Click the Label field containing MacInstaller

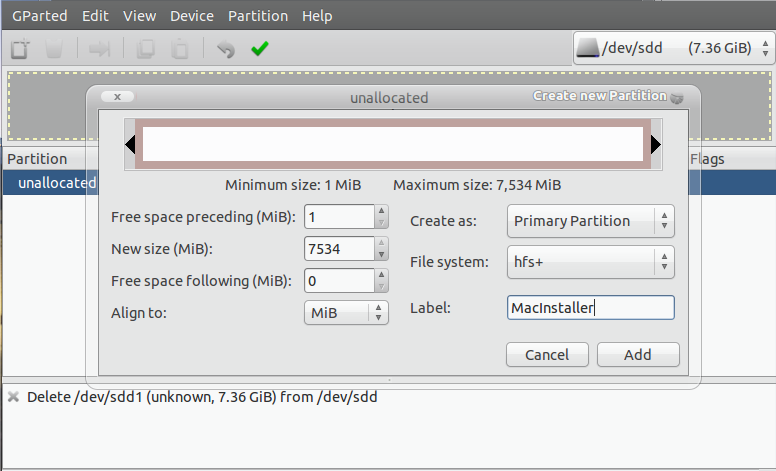pos(590,308)
